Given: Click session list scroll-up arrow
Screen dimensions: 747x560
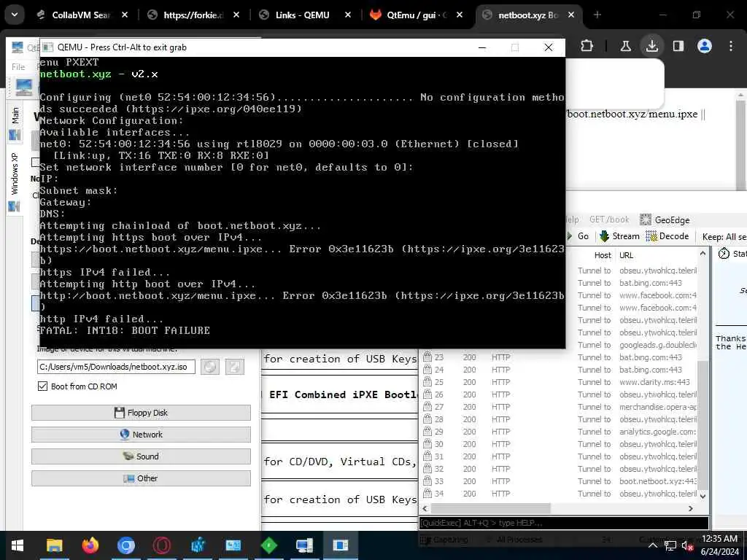Looking at the screenshot, I should pos(703,254).
